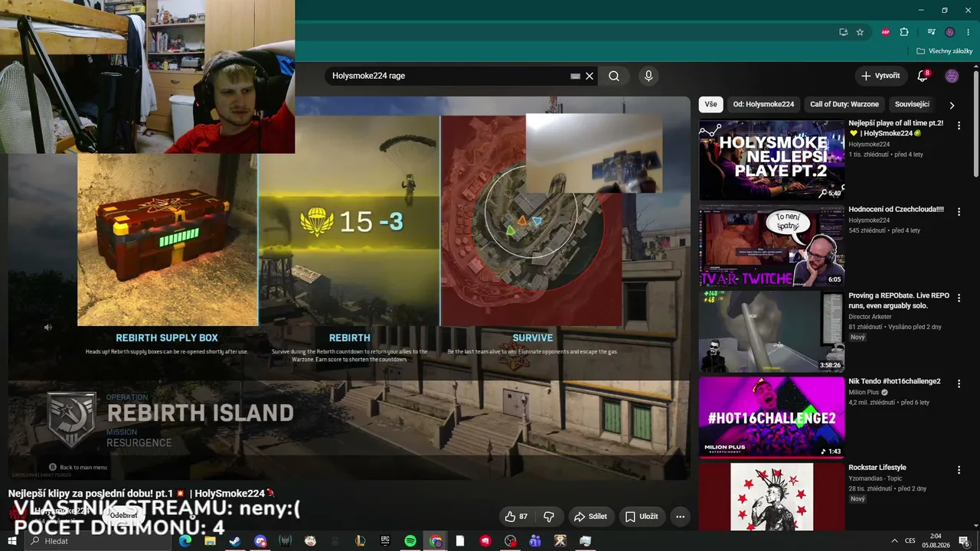Screen dimensions: 980x551
Task: Dislike the video with thumbs-down
Action: click(548, 517)
